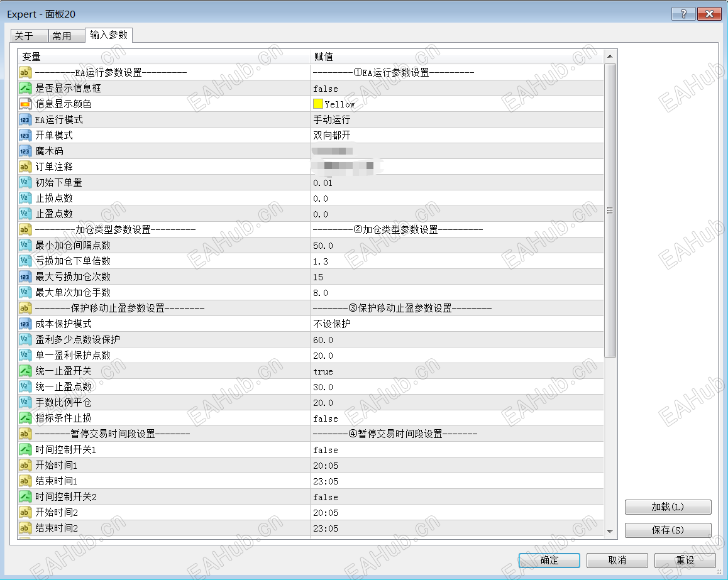This screenshot has width=728, height=580.
Task: Click the 重设 button
Action: click(685, 560)
